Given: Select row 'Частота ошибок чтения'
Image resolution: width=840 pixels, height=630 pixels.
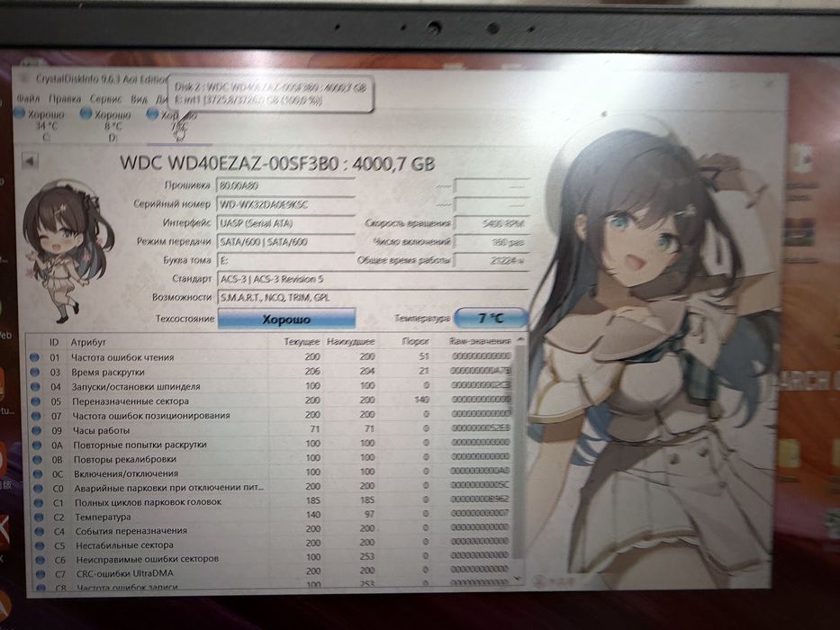Looking at the screenshot, I should point(270,356).
